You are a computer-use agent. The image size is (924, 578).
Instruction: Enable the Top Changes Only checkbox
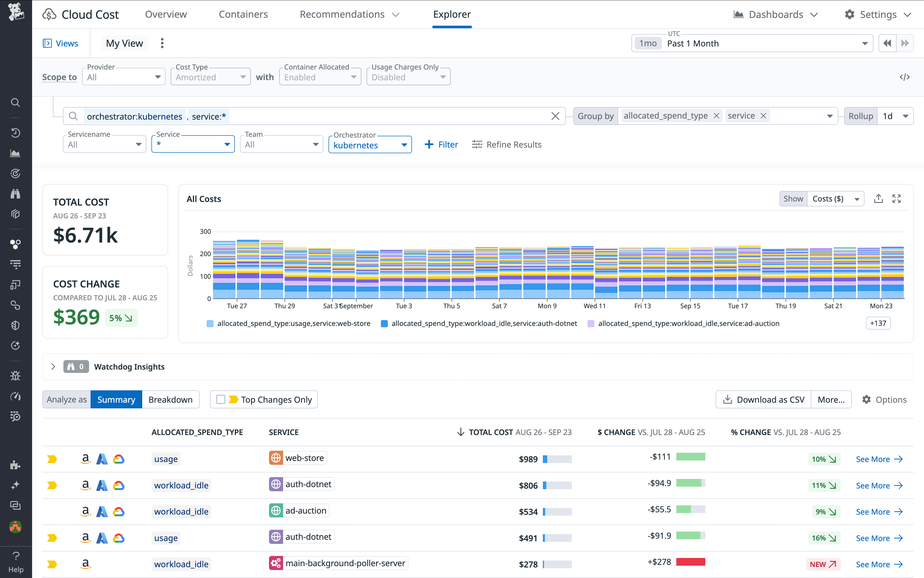(221, 399)
